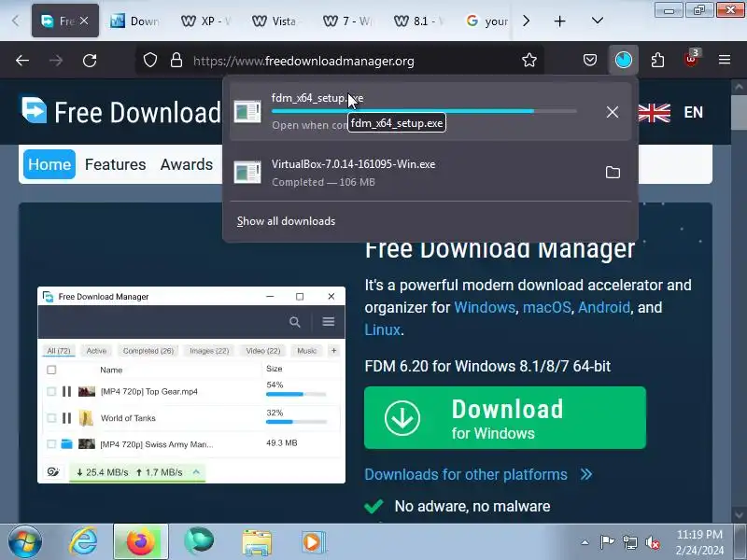Screen dimensions: 747x560
Task: Click the address bar URL field
Action: pyautogui.click(x=339, y=61)
